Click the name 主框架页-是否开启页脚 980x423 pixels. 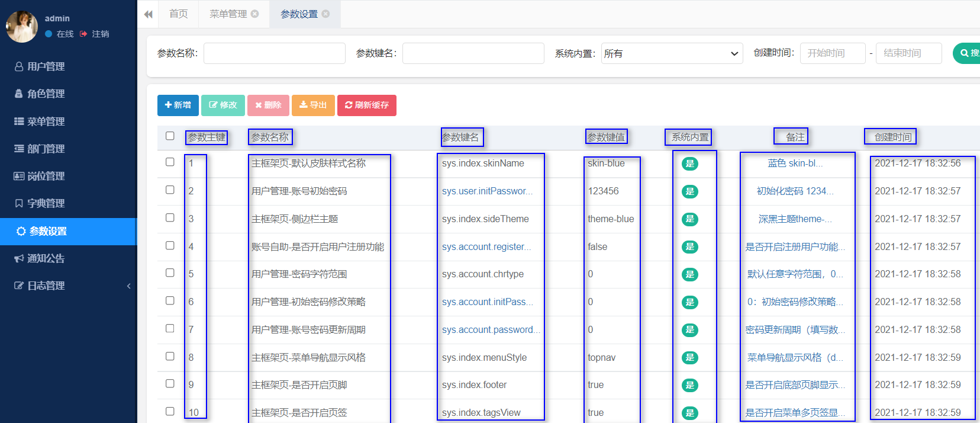click(x=299, y=385)
